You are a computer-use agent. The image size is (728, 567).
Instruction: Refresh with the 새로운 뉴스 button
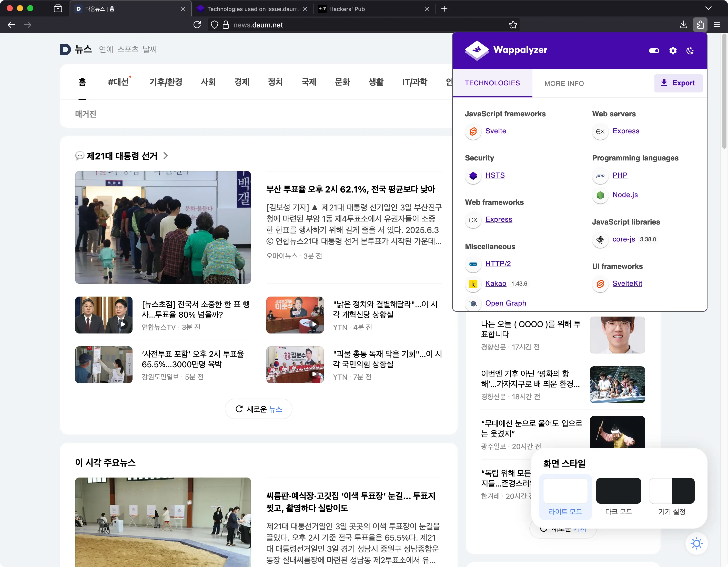pos(258,409)
